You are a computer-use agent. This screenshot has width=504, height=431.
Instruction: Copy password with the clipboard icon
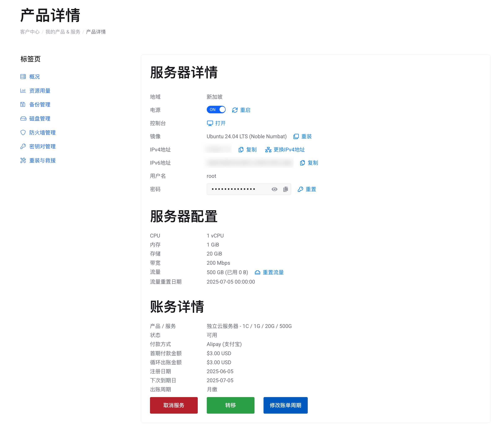286,189
